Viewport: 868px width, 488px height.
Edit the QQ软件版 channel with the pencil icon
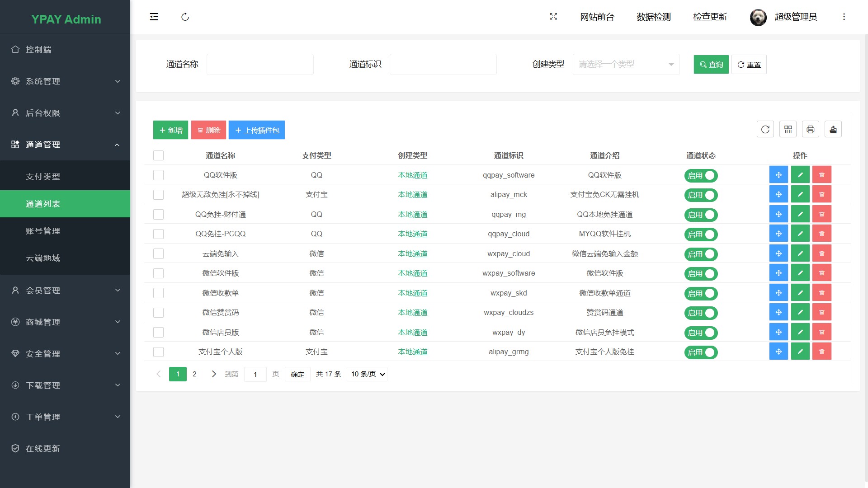tap(800, 174)
